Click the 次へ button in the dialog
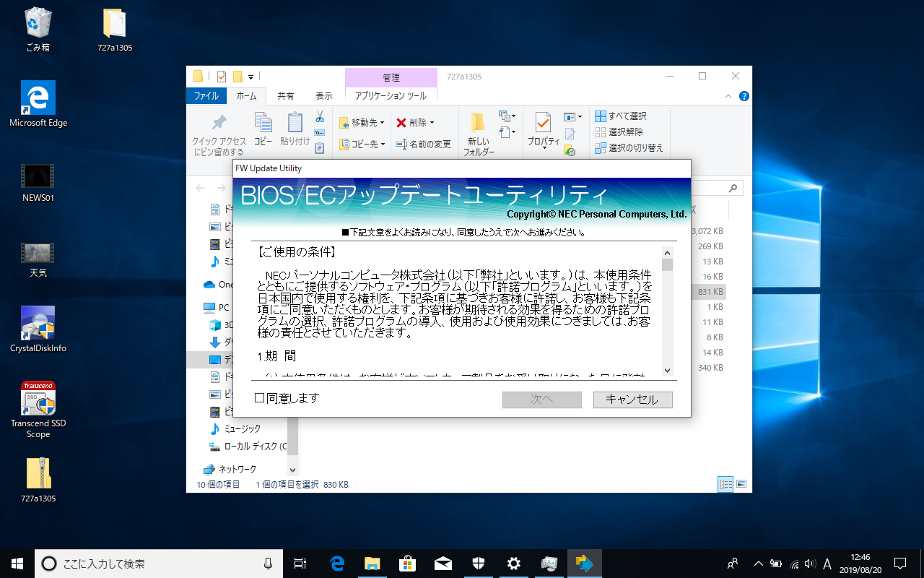 point(541,400)
